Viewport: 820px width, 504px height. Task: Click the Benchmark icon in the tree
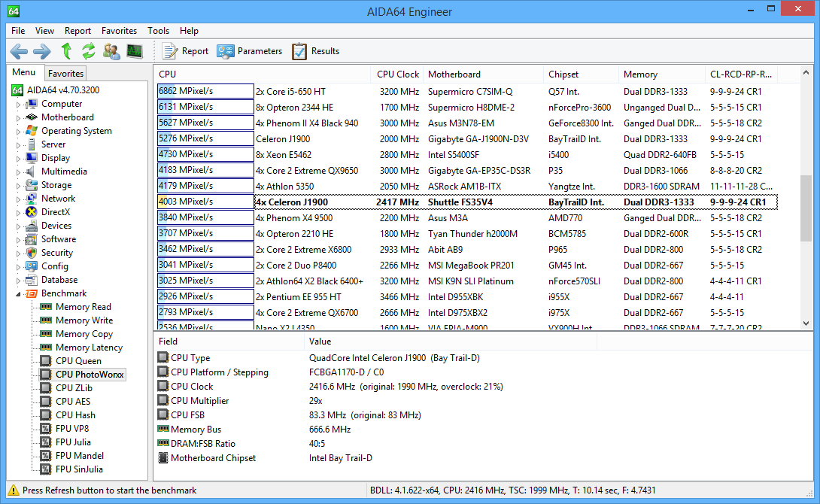(32, 293)
